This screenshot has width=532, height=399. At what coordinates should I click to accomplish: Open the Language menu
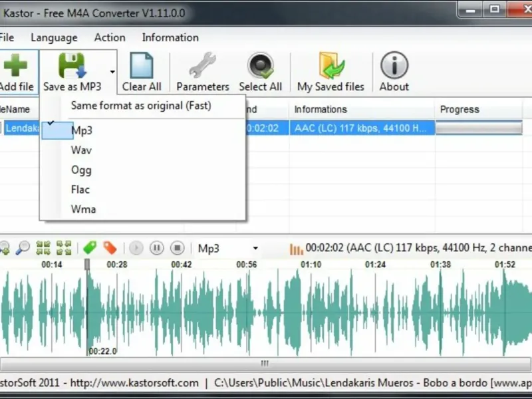(x=54, y=37)
